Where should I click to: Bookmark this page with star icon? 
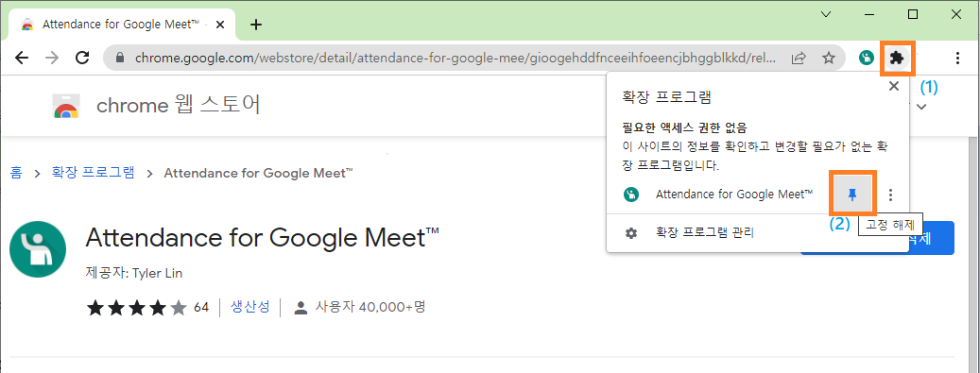click(829, 59)
